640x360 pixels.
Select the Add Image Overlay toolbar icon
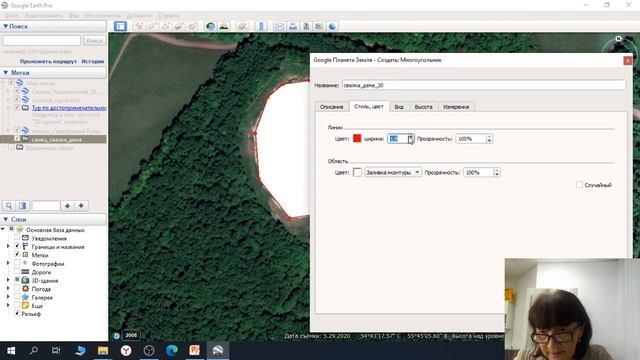[178, 27]
